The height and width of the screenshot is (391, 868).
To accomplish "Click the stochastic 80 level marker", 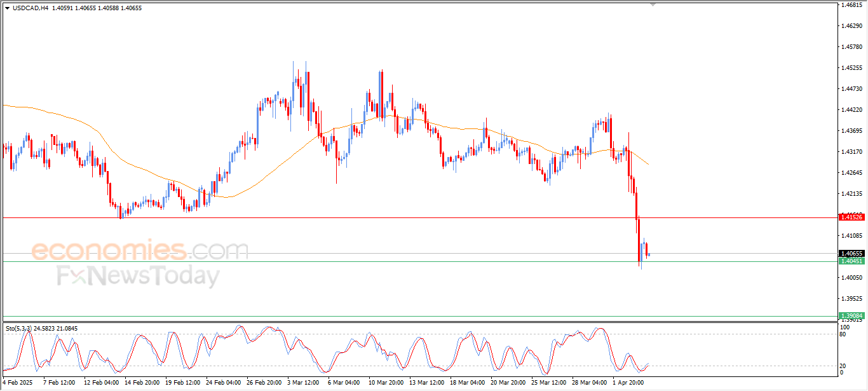I will 843,334.
